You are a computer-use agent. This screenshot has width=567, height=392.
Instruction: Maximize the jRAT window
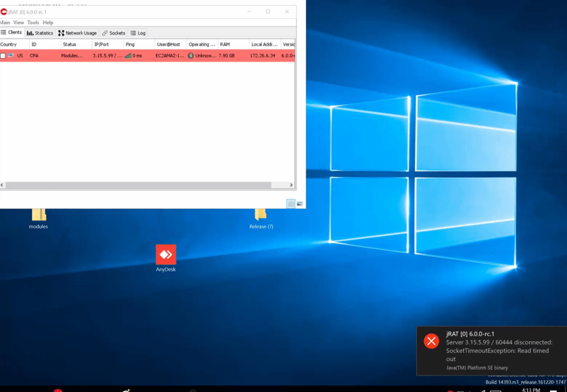pyautogui.click(x=268, y=12)
